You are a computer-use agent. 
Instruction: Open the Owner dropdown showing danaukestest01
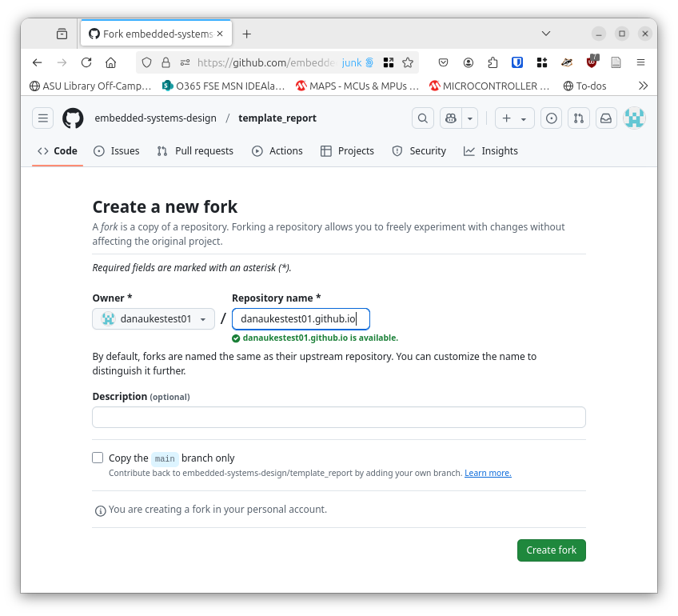[x=153, y=318]
